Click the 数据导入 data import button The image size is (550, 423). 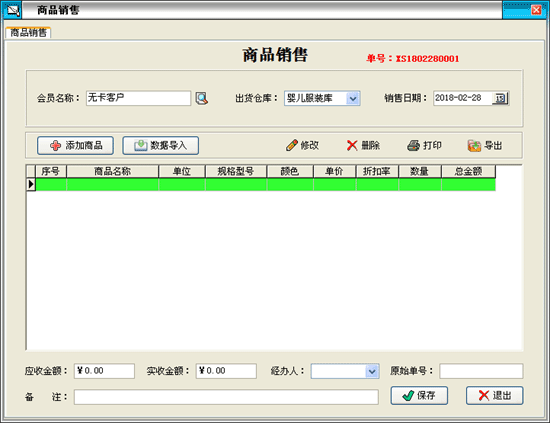click(x=161, y=146)
